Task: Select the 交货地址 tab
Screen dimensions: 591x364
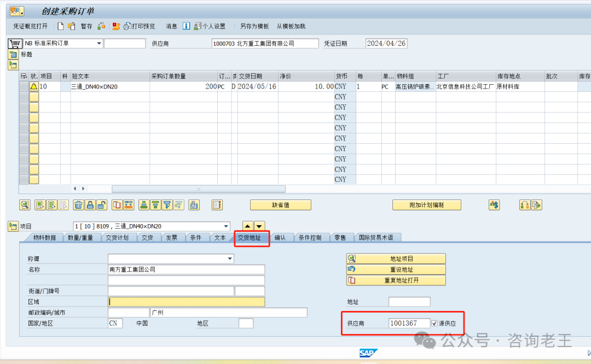Action: point(249,238)
